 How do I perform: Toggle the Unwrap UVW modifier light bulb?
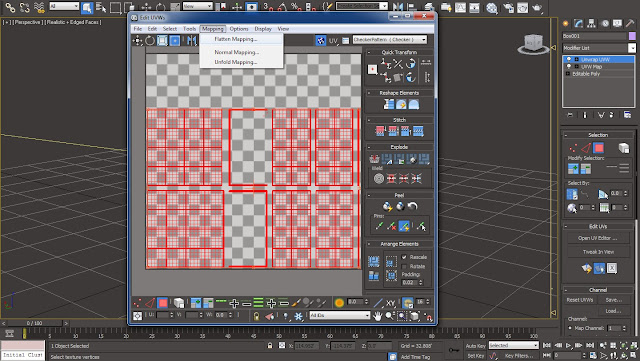tap(569, 60)
